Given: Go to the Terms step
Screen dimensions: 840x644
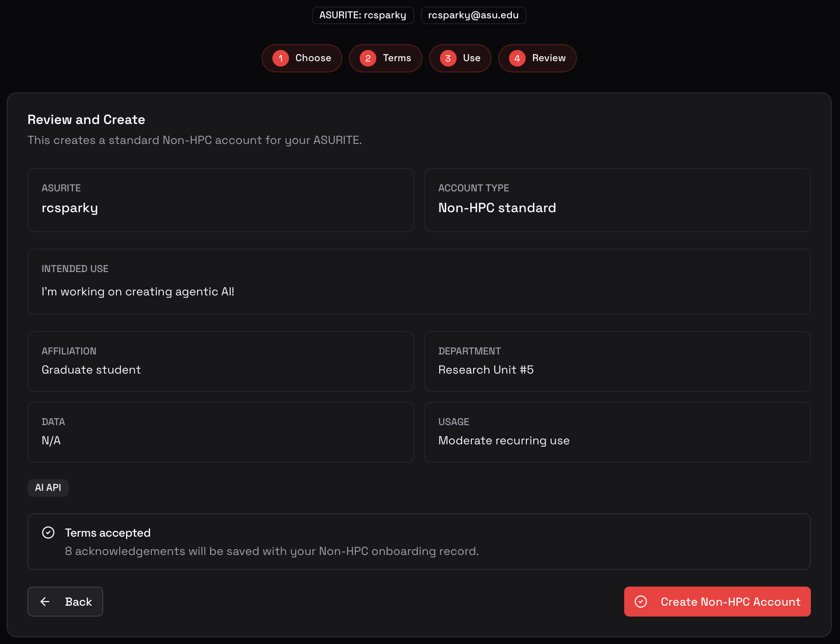Looking at the screenshot, I should 385,58.
